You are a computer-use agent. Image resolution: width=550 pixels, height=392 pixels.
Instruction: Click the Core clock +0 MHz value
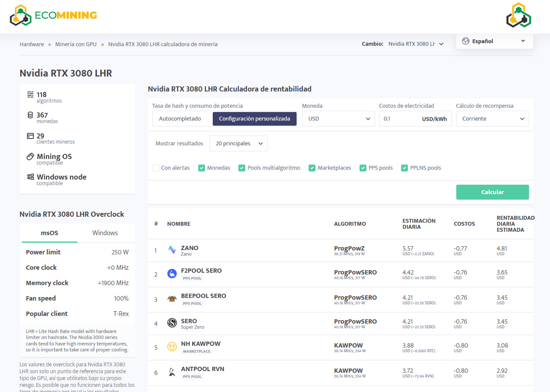[118, 268]
